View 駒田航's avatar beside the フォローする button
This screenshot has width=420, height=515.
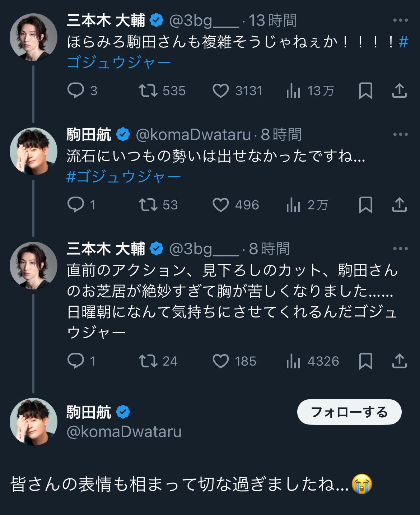33,422
